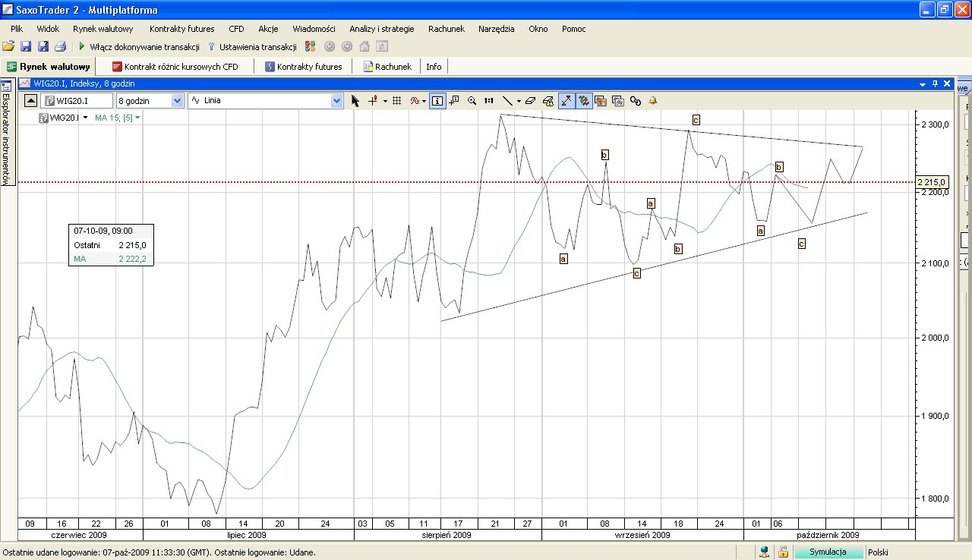Toggle the data info box button
The height and width of the screenshot is (560, 972).
(437, 101)
